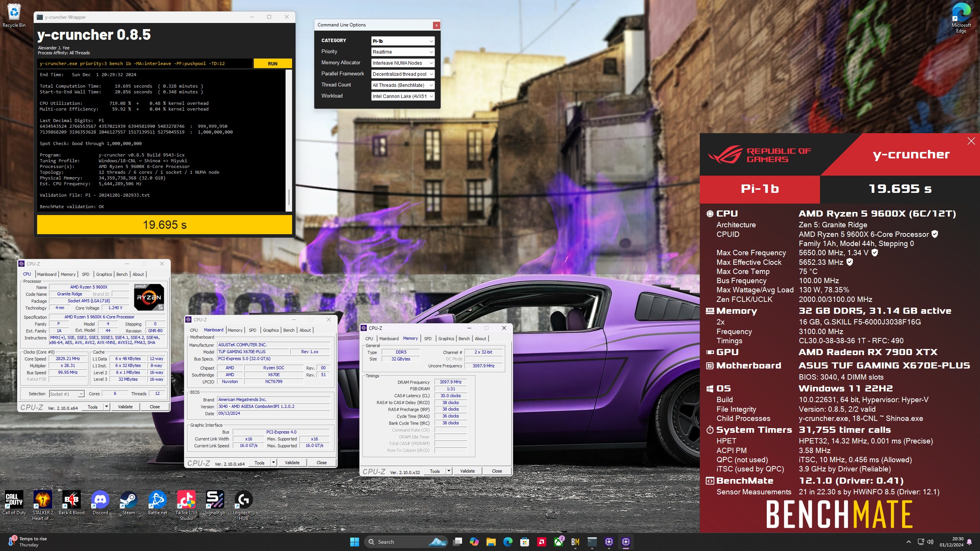Open SPD tab in the middle CPU-Z window
Screen dimensions: 980x551
tap(253, 330)
